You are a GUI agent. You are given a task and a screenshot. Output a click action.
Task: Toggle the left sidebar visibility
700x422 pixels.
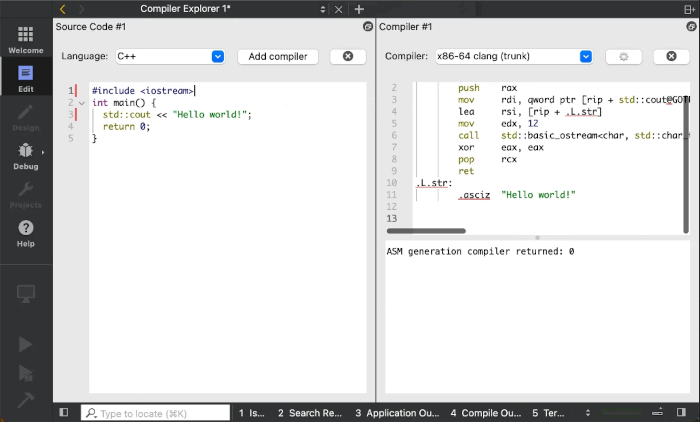click(63, 412)
